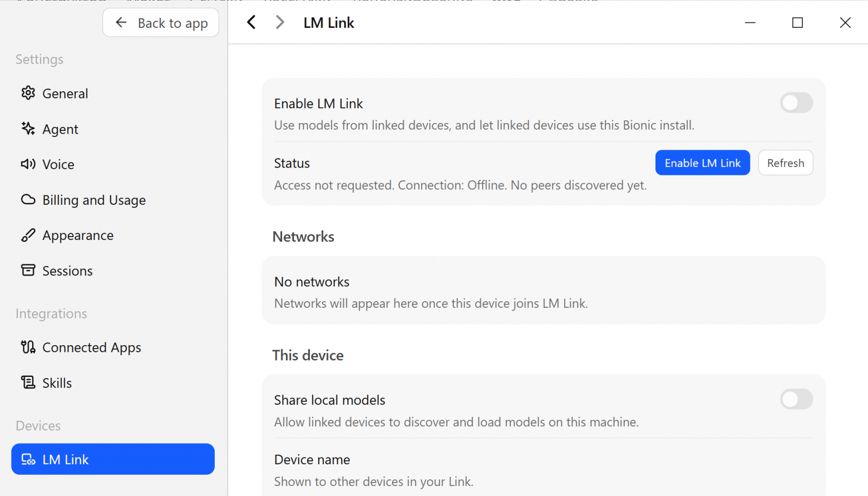This screenshot has width=868, height=496.
Task: Open Connected Apps integrations
Action: (x=113, y=347)
